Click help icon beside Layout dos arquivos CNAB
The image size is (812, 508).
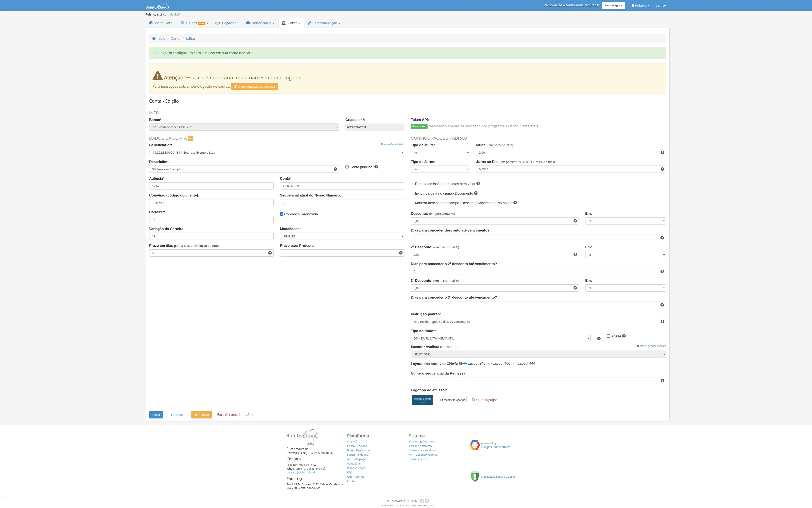tap(460, 363)
